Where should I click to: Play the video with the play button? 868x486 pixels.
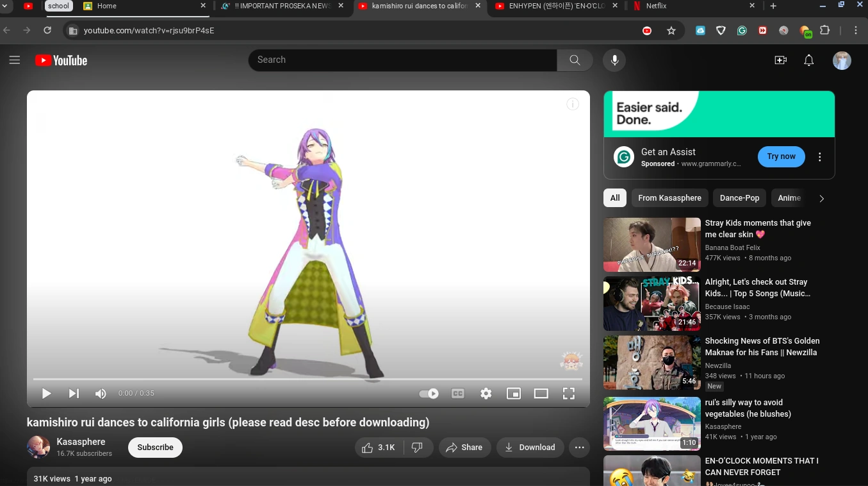point(46,394)
